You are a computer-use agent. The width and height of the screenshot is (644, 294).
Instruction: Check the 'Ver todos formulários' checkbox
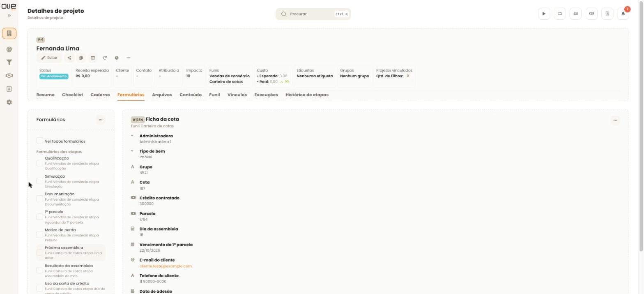click(x=40, y=141)
